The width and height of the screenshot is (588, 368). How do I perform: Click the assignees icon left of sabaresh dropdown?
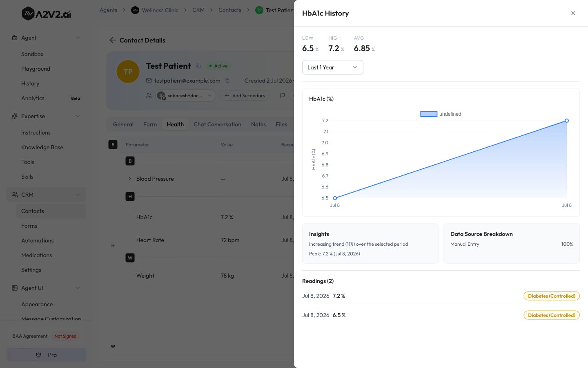pyautogui.click(x=149, y=95)
